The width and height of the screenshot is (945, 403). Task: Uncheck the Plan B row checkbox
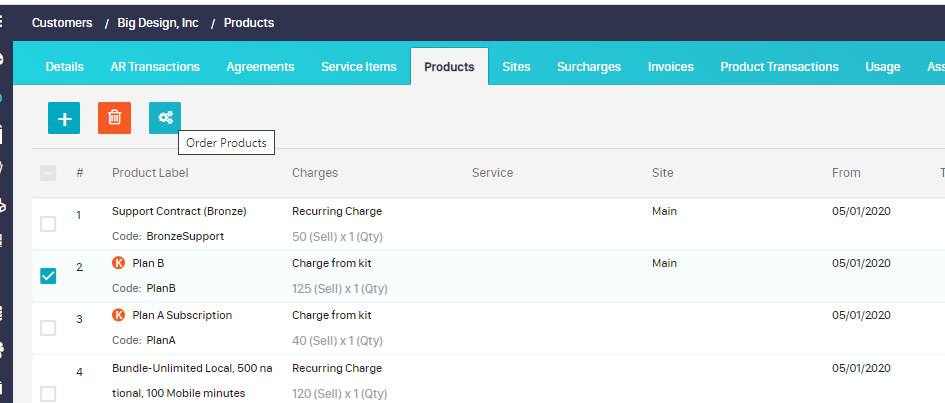(x=48, y=276)
